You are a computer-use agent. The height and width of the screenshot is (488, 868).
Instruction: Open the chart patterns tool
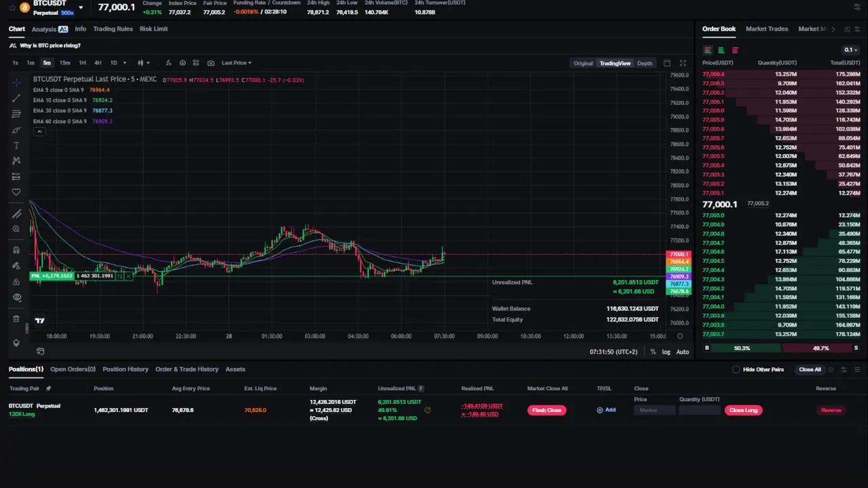click(16, 161)
